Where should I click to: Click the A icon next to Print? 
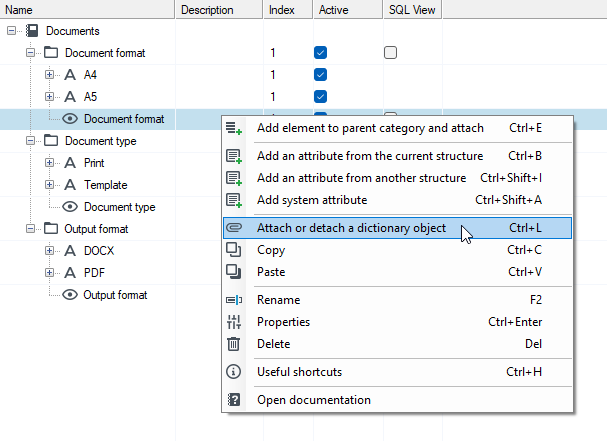pos(70,163)
